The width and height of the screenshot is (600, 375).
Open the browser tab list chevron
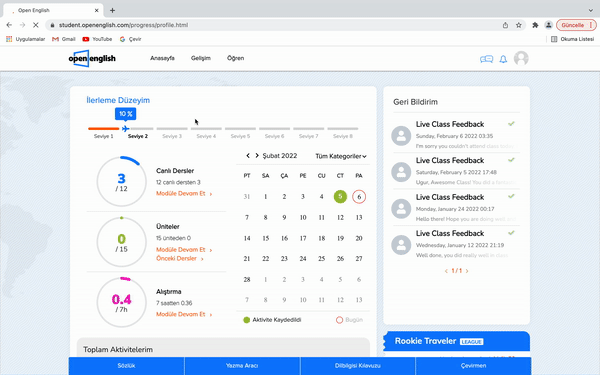pyautogui.click(x=591, y=10)
